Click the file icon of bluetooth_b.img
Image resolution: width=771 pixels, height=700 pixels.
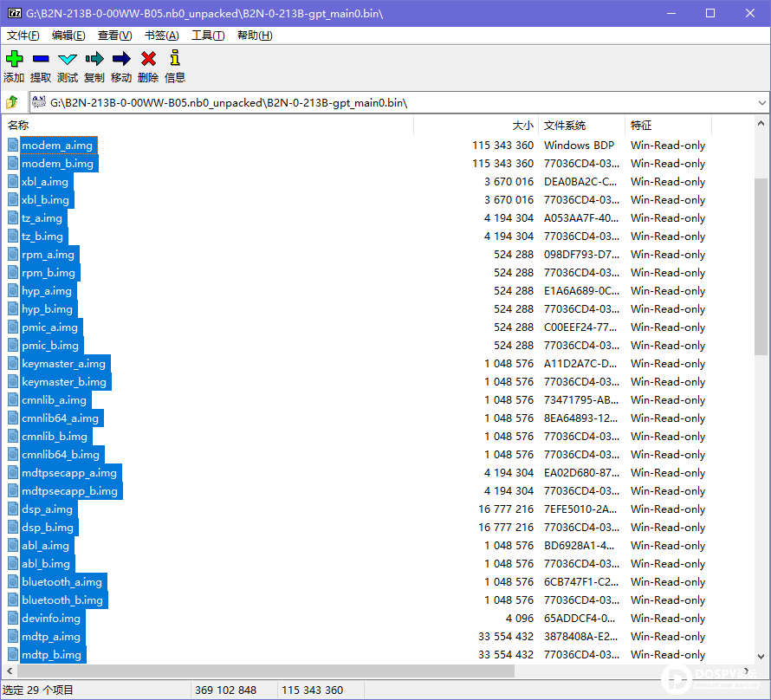[x=13, y=600]
